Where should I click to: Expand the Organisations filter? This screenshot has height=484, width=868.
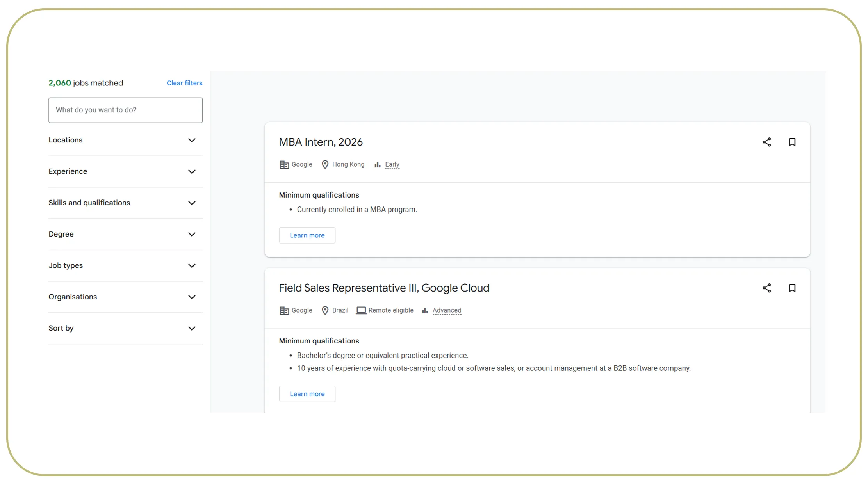coord(192,297)
